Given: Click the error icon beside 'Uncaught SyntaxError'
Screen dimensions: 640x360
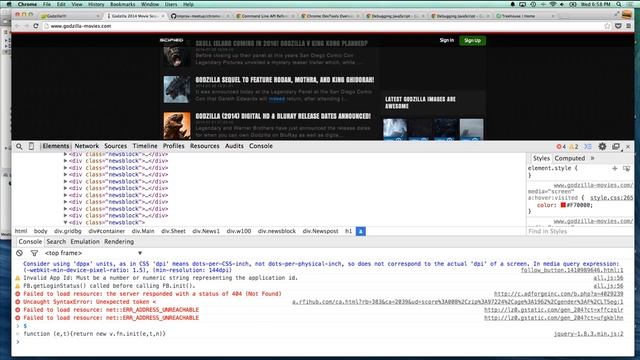Looking at the screenshot, I should pos(18,302).
